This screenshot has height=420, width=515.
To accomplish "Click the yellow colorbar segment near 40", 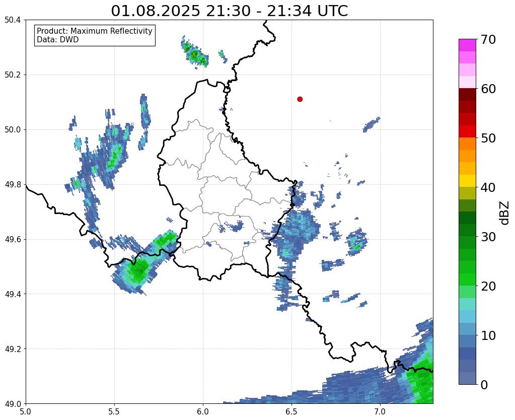I will [467, 181].
